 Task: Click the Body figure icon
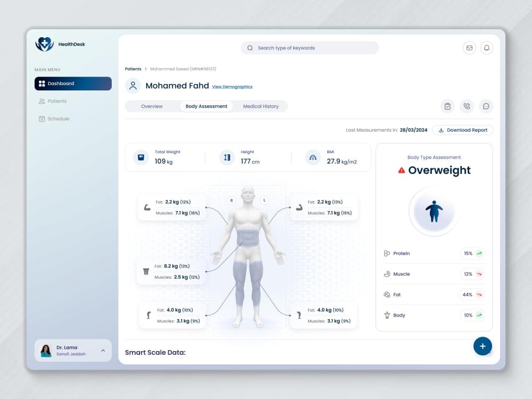(387, 315)
